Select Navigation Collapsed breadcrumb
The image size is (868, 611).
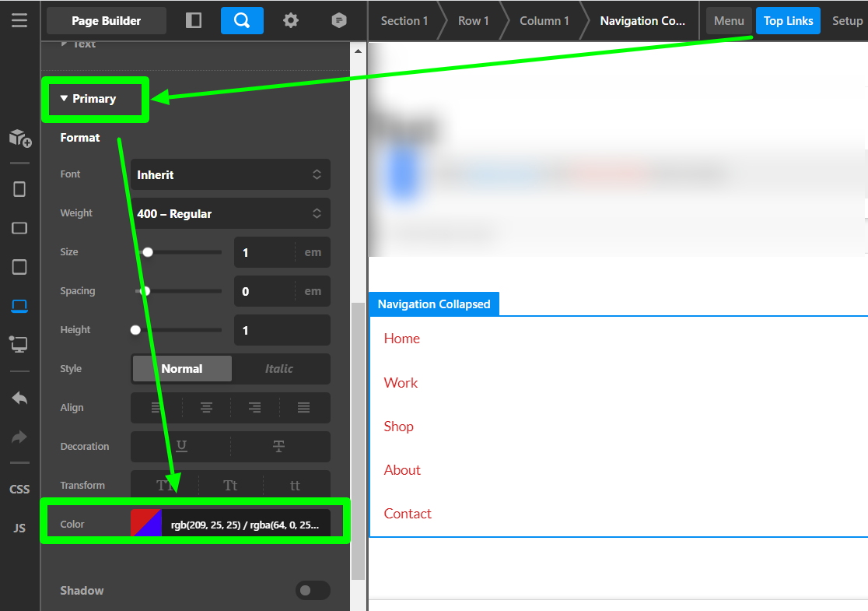pos(642,20)
